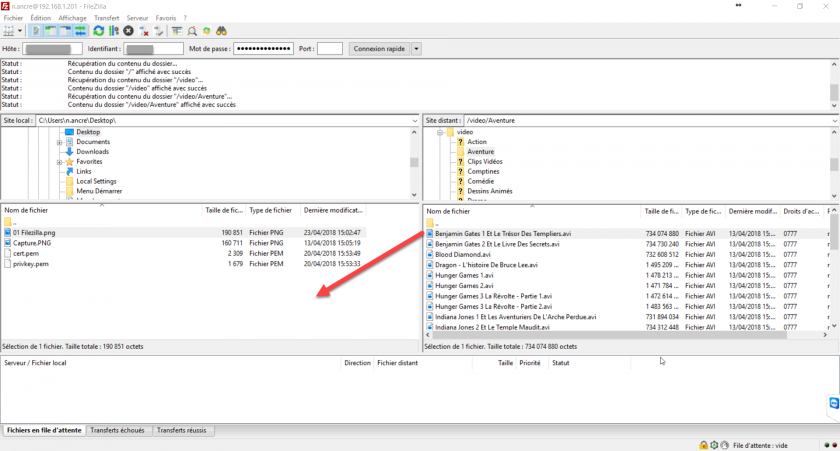
Task: Open the ? help menu
Action: (185, 18)
